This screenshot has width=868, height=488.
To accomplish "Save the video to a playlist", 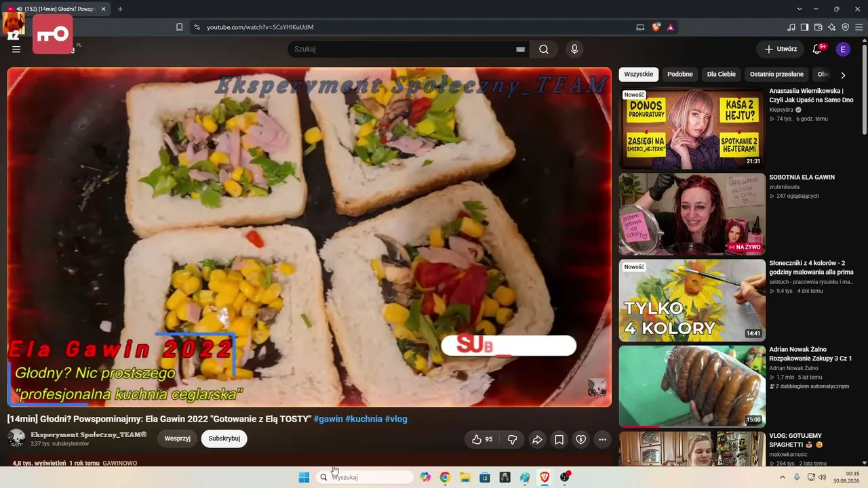I will coord(559,439).
